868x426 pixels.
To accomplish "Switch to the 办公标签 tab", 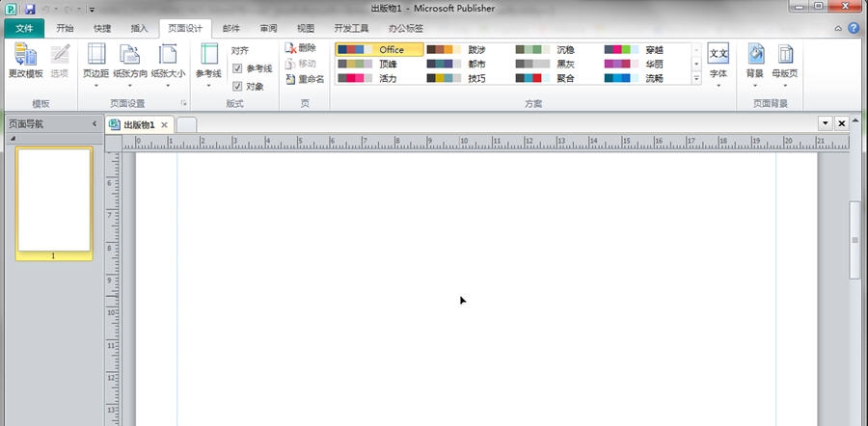I will click(x=406, y=29).
